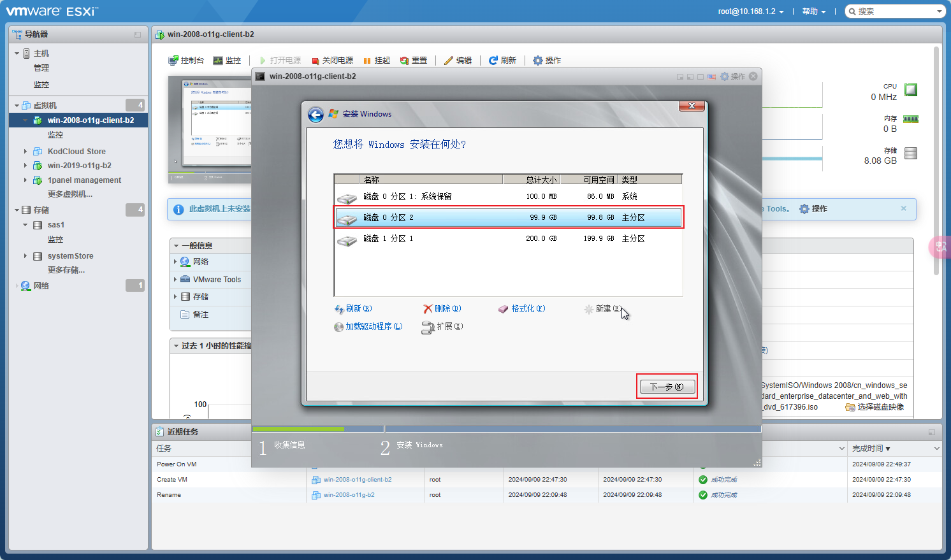This screenshot has width=951, height=560.
Task: Collapse the 一般信息 section
Action: point(176,246)
